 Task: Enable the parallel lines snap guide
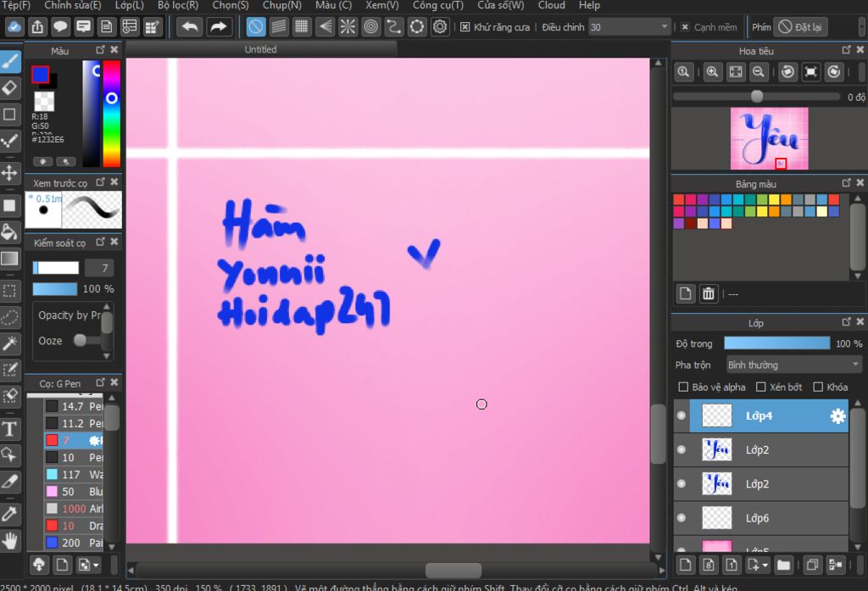pos(279,26)
